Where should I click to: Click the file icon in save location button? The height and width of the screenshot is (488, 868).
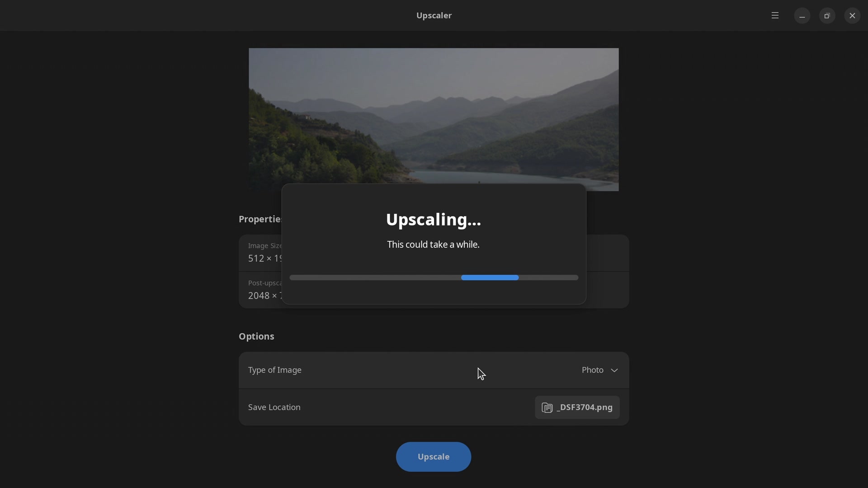point(547,408)
